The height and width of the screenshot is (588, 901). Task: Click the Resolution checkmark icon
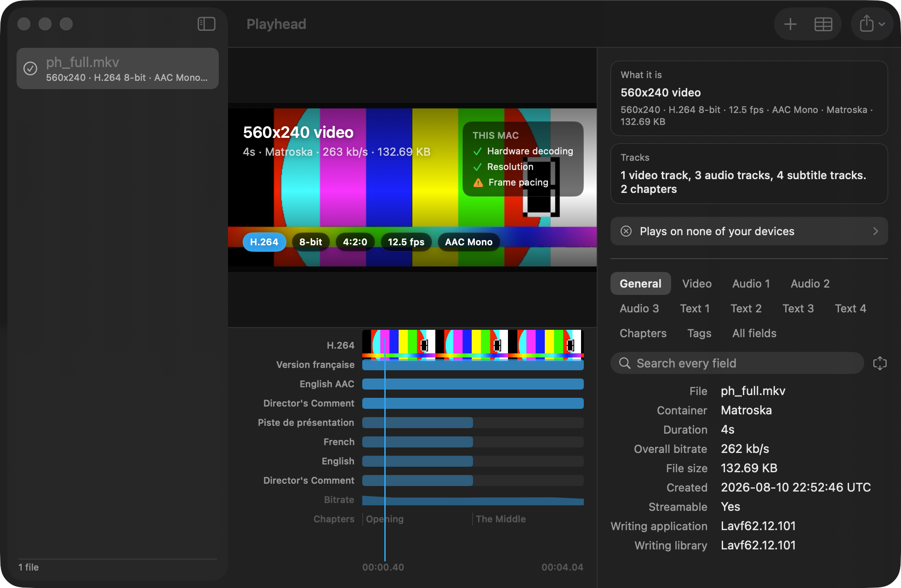[x=478, y=167]
